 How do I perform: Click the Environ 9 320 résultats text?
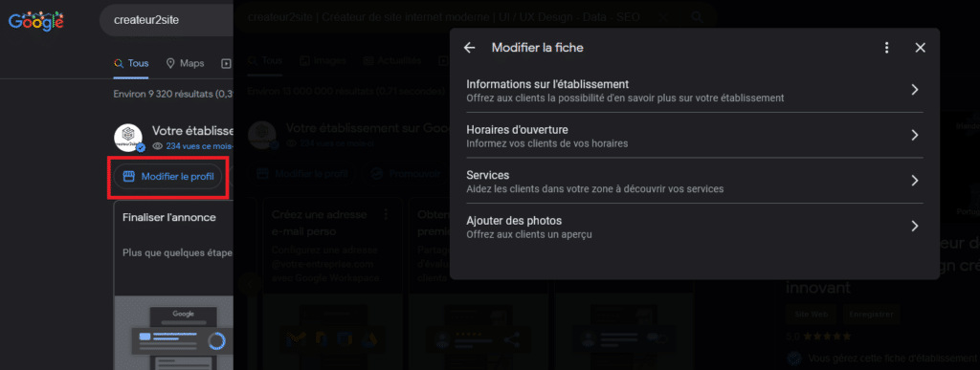pyautogui.click(x=173, y=95)
